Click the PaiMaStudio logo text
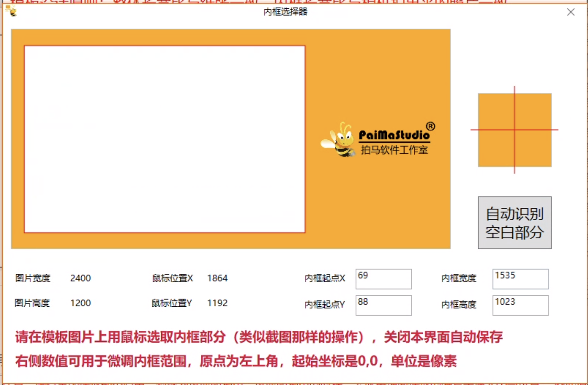This screenshot has height=385, width=588. (393, 135)
